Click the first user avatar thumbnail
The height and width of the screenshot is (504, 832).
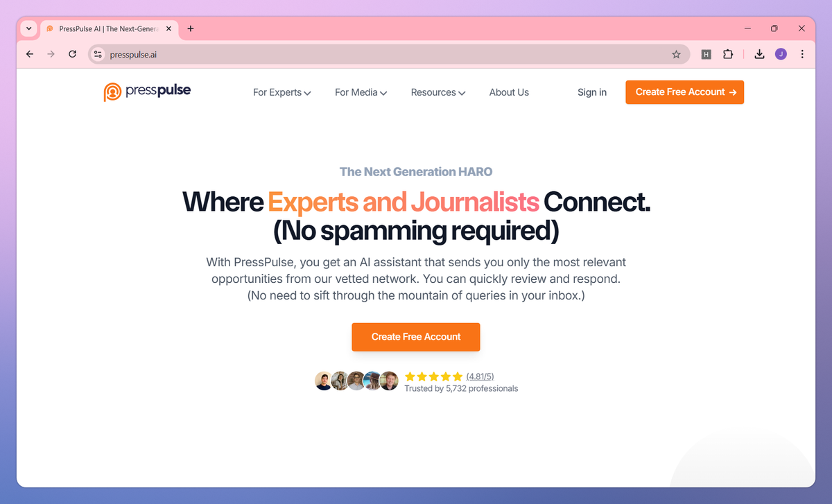click(x=324, y=381)
